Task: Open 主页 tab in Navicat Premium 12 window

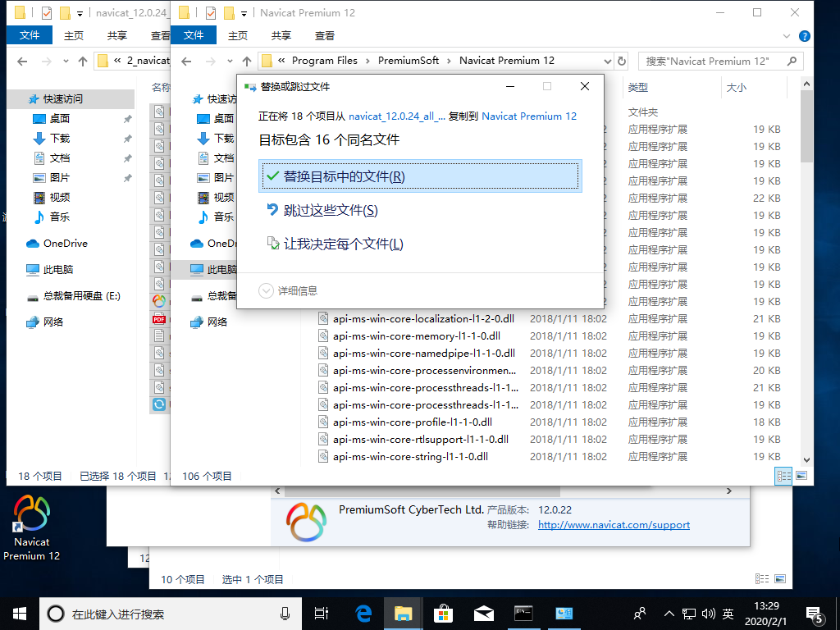Action: coord(238,35)
